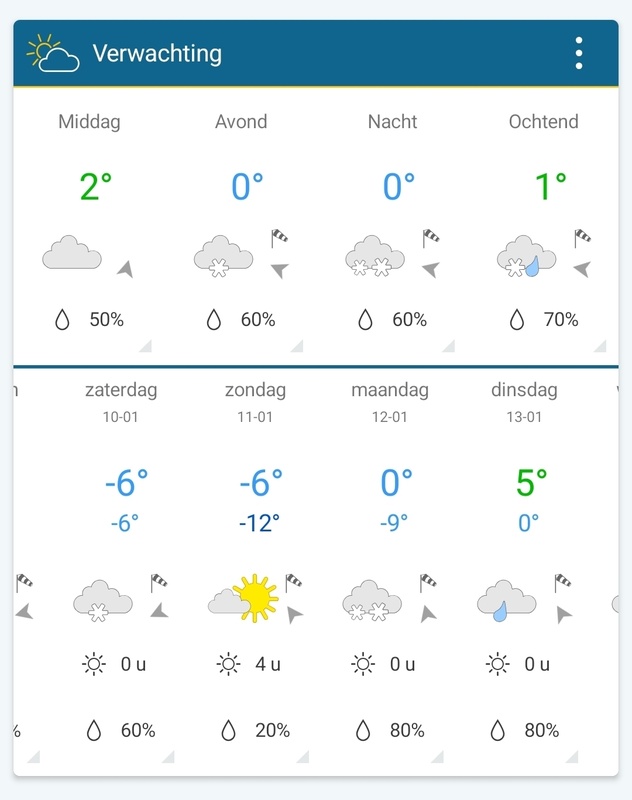The height and width of the screenshot is (800, 632).
Task: Click the sun and cloud app logo
Action: (x=52, y=54)
